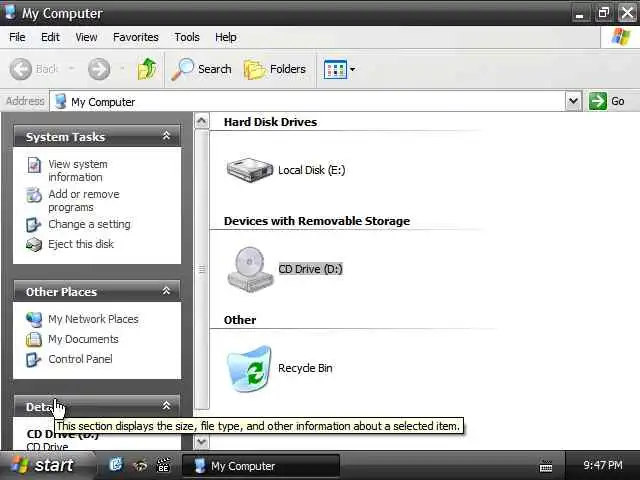Open Forward history dropdown arrow
Screen dimensions: 640x480
122,68
